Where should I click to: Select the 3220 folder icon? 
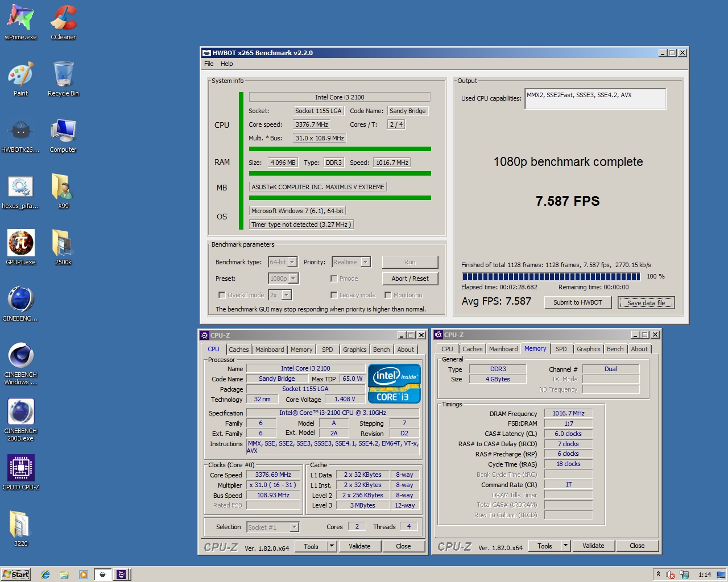[20, 529]
